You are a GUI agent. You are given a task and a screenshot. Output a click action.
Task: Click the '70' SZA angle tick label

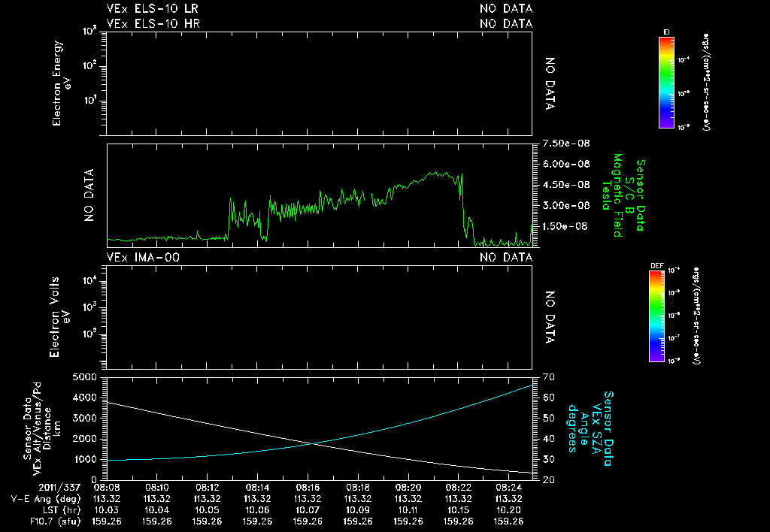549,377
